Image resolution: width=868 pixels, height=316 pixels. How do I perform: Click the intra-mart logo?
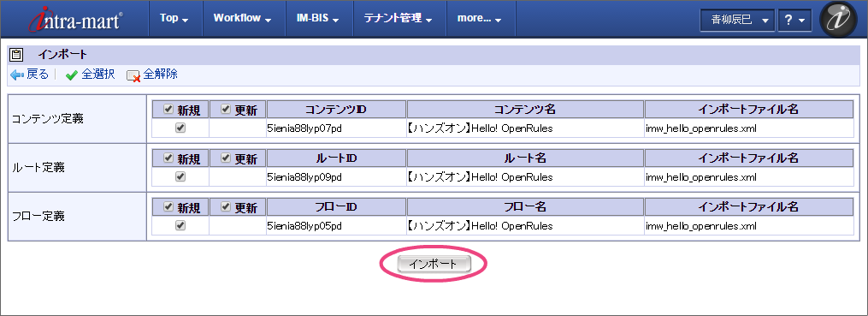point(76,20)
